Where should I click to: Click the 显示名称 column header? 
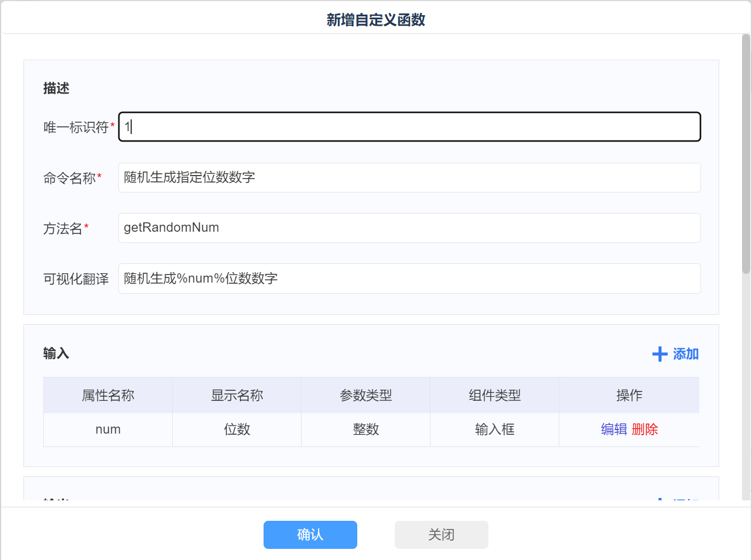point(237,396)
